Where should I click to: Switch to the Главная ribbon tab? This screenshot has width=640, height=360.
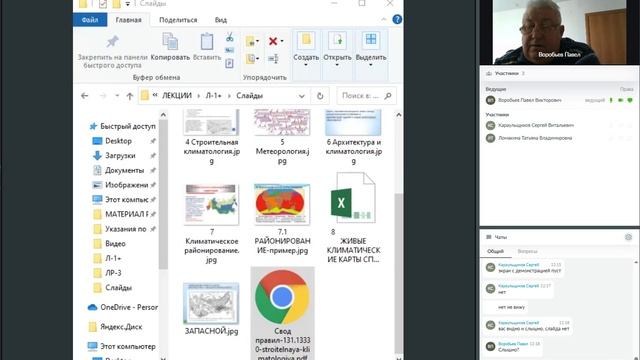[129, 20]
